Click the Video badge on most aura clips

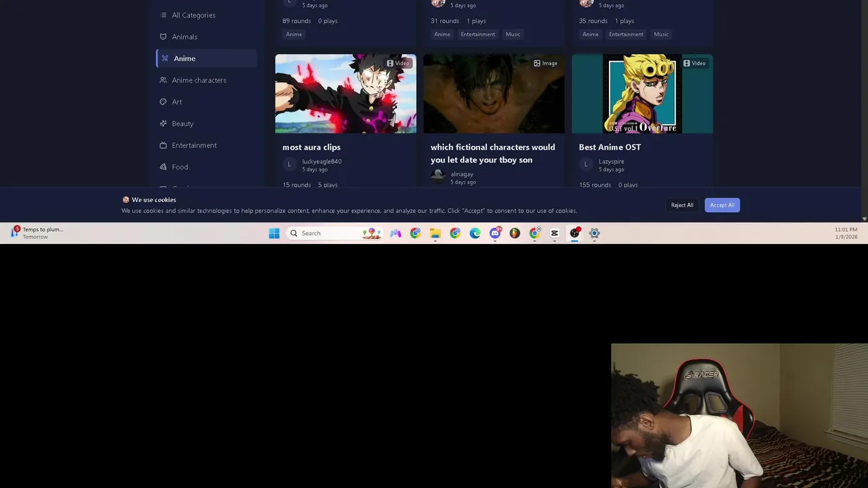[x=398, y=63]
